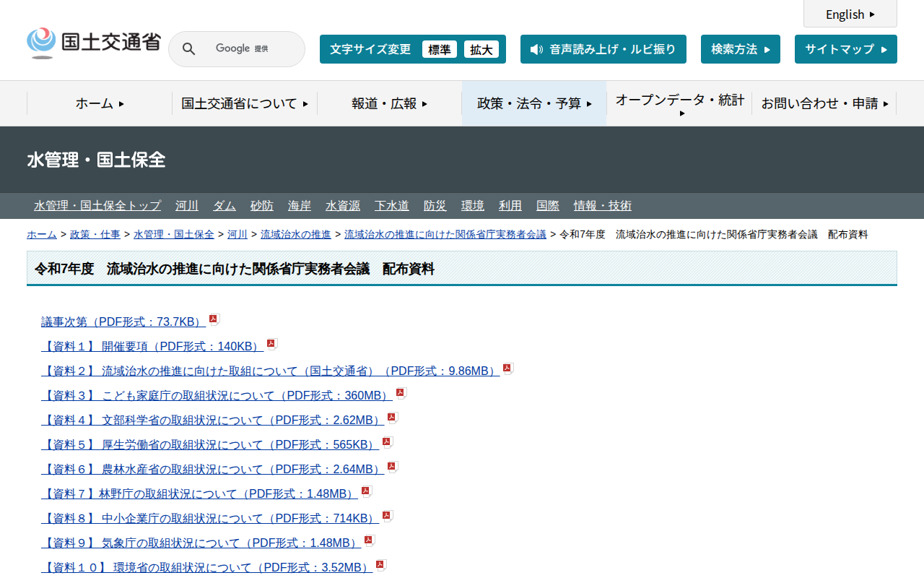Expand 国土交通省について menu
Image resolution: width=924 pixels, height=578 pixels.
coord(245,103)
